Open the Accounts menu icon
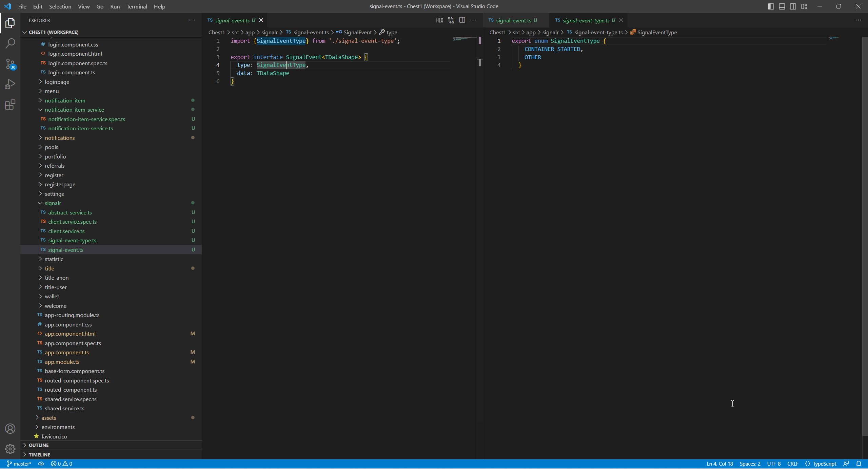868x469 pixels. click(x=10, y=429)
